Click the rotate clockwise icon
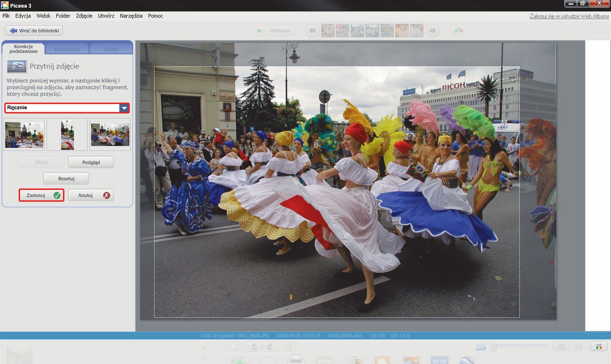Image resolution: width=611 pixels, height=364 pixels. tap(270, 347)
